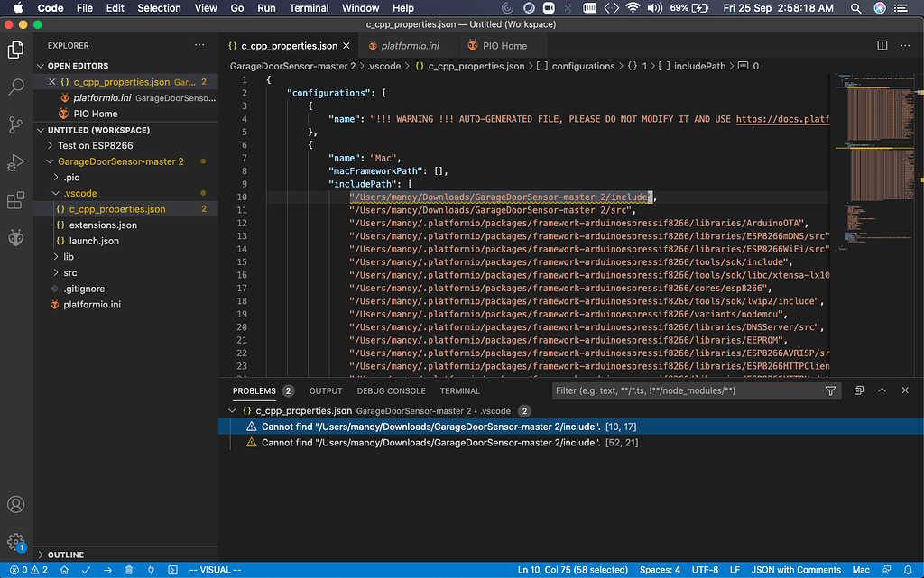
Task: Open launch.json in the file tree
Action: pos(94,241)
